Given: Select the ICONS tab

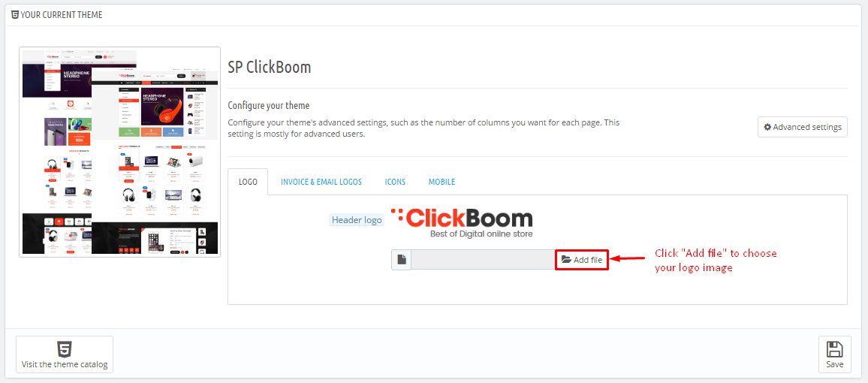Looking at the screenshot, I should pyautogui.click(x=395, y=182).
